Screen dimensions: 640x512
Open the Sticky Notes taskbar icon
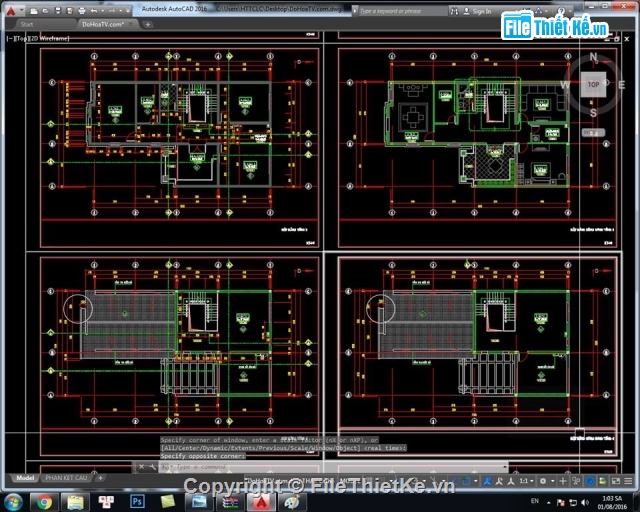[168, 502]
